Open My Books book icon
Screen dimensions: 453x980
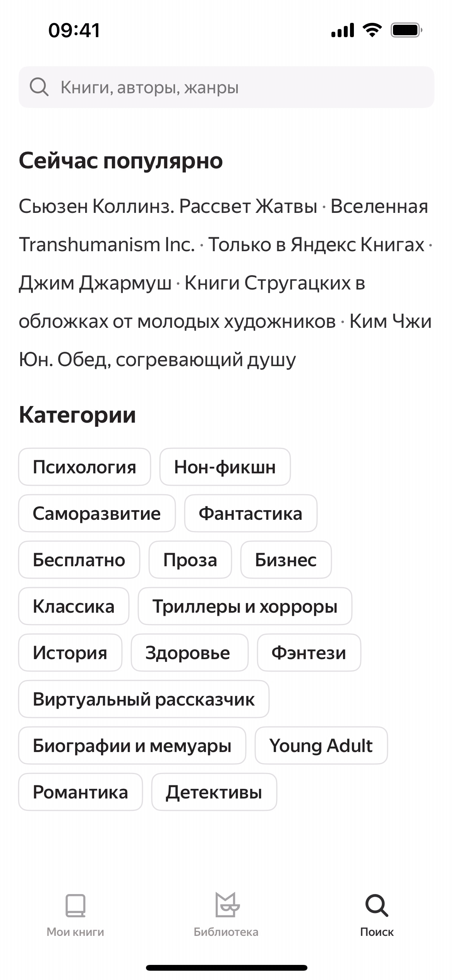pos(75,905)
